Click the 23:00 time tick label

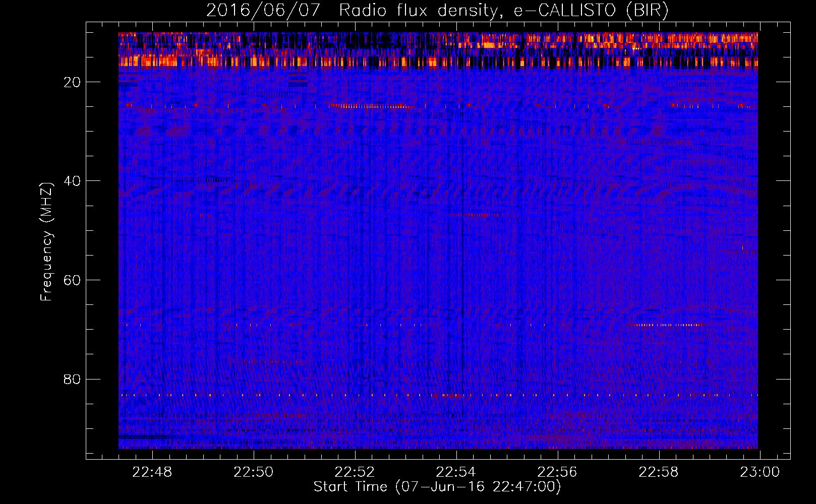click(760, 472)
